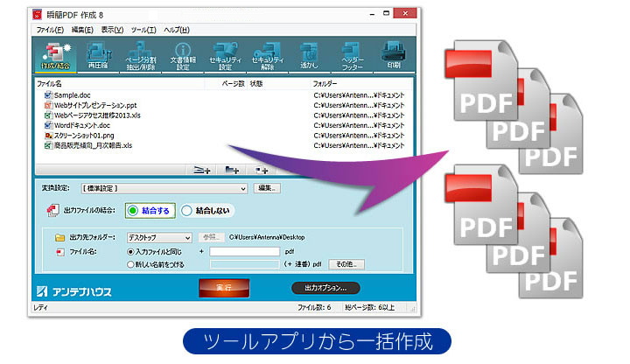The image size is (630, 364).
Task: Click the 状態 column header
Action: coord(278,84)
